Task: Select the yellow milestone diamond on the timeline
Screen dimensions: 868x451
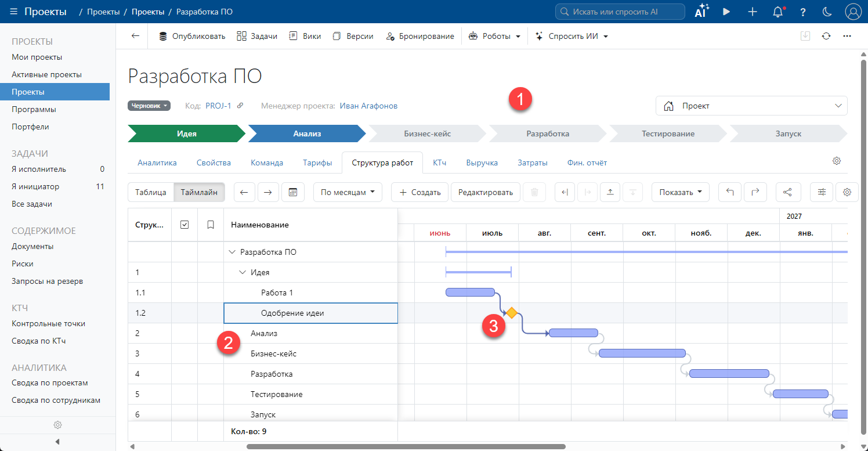Action: [x=511, y=313]
